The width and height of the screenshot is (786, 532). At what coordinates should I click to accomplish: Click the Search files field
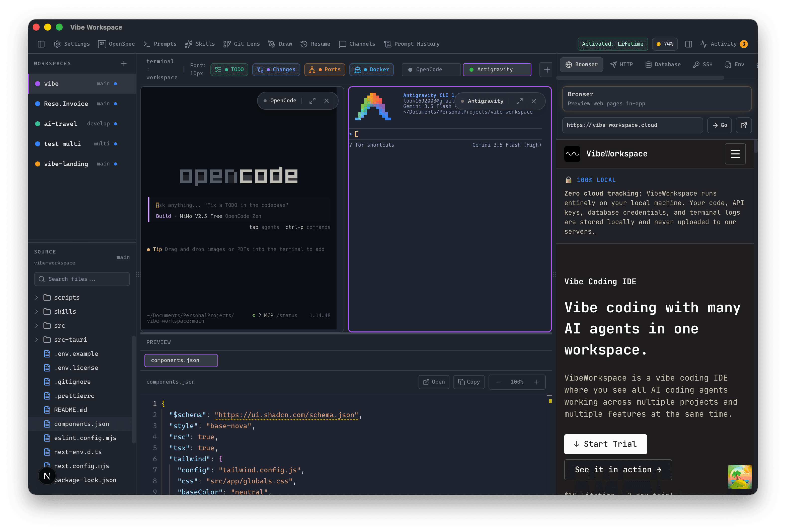(82, 279)
